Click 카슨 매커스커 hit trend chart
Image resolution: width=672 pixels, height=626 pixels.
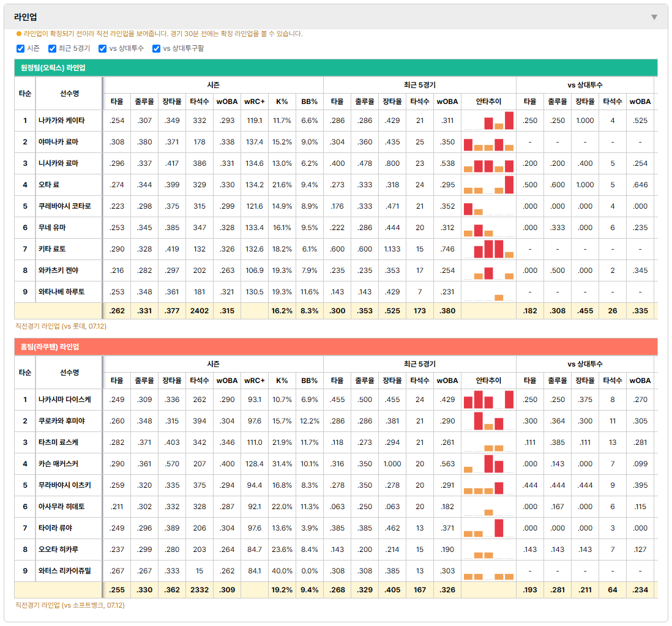pos(488,464)
